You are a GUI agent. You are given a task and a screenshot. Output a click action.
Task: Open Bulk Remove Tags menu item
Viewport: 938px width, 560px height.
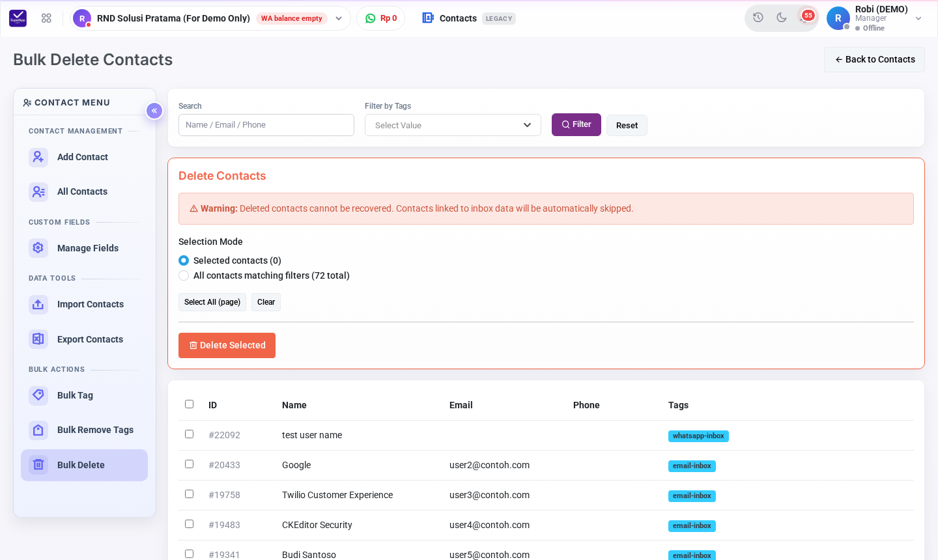coord(84,430)
